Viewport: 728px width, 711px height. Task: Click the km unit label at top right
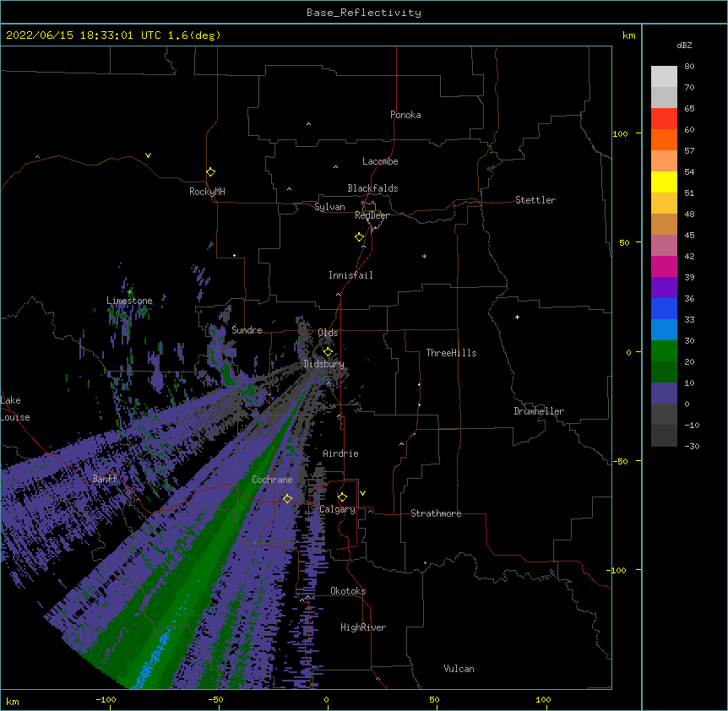coord(628,35)
